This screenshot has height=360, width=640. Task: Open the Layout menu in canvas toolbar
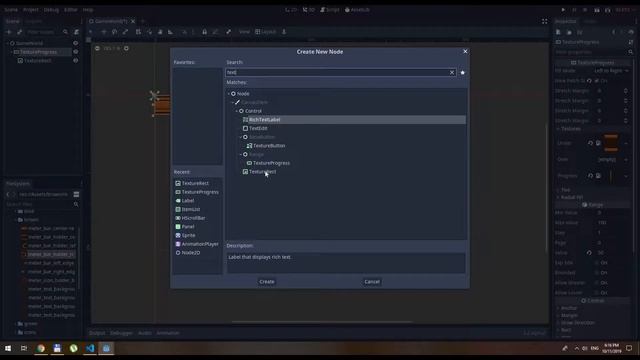click(266, 32)
